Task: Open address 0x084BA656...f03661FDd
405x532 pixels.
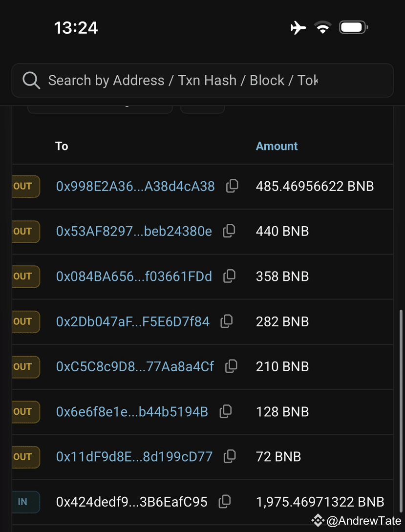Action: coord(134,277)
